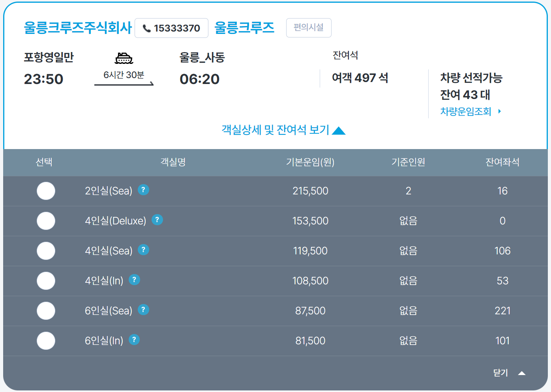The image size is (551, 392).
Task: Click the 울릉크루즈주식회사 company name
Action: click(x=78, y=28)
